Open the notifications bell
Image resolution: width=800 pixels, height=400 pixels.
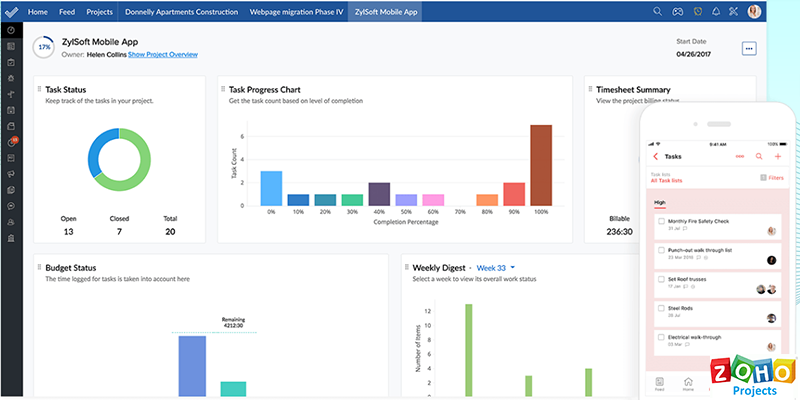click(x=716, y=11)
